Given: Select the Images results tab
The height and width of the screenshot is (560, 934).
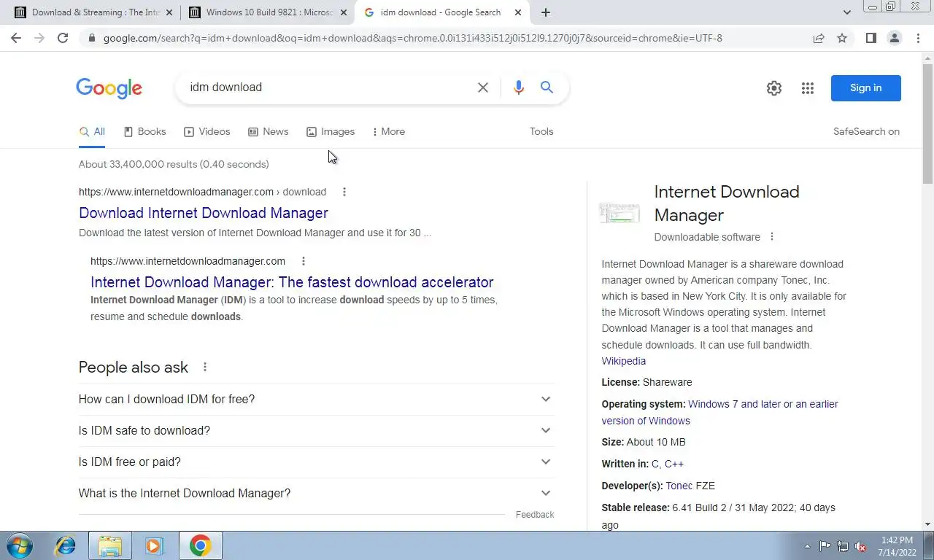Looking at the screenshot, I should [331, 132].
